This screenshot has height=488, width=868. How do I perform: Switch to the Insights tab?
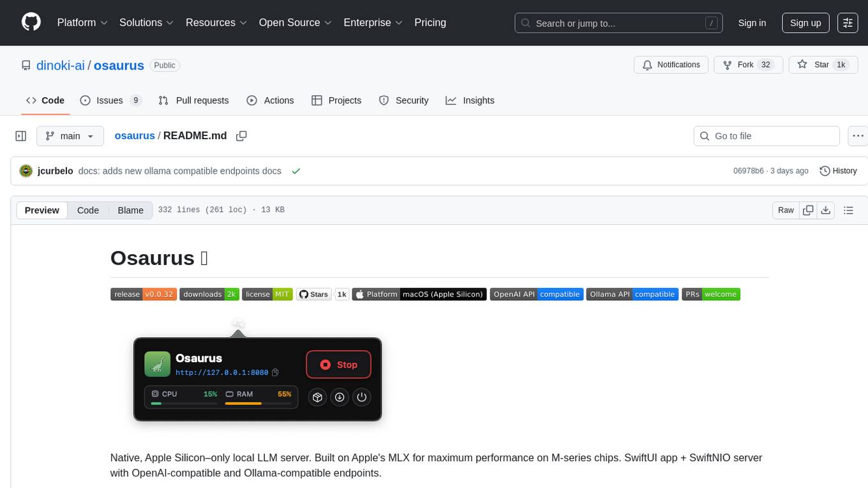click(470, 100)
